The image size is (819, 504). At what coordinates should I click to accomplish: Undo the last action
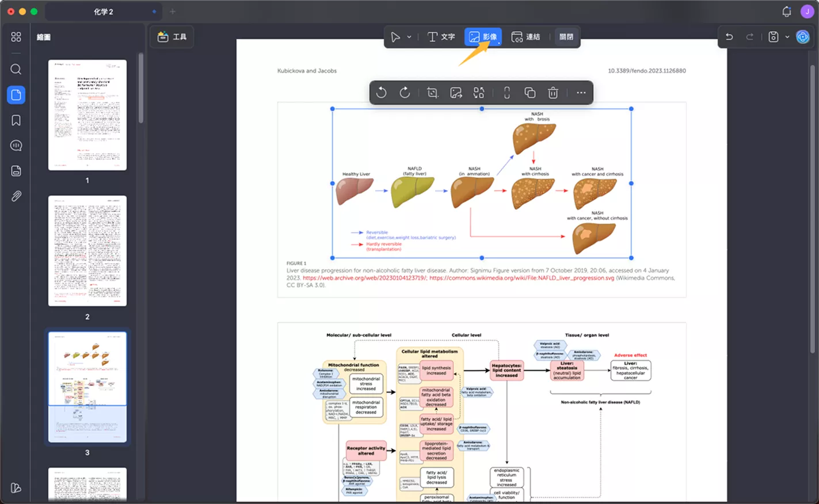pos(729,37)
